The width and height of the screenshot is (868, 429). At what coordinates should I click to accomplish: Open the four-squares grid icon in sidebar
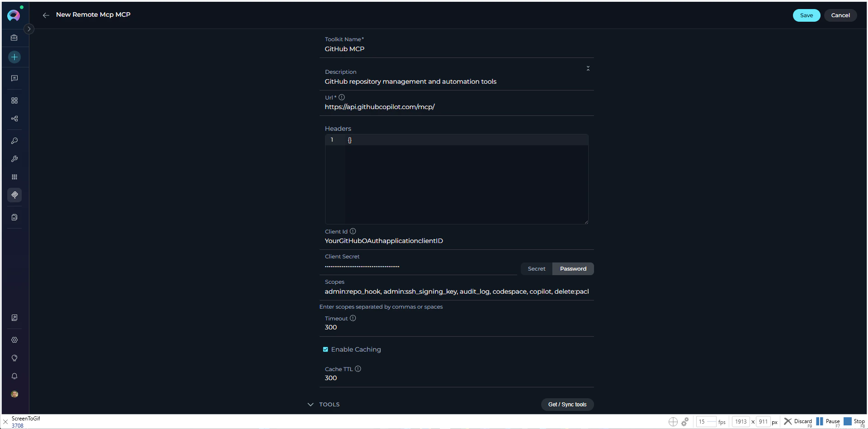pos(14,100)
